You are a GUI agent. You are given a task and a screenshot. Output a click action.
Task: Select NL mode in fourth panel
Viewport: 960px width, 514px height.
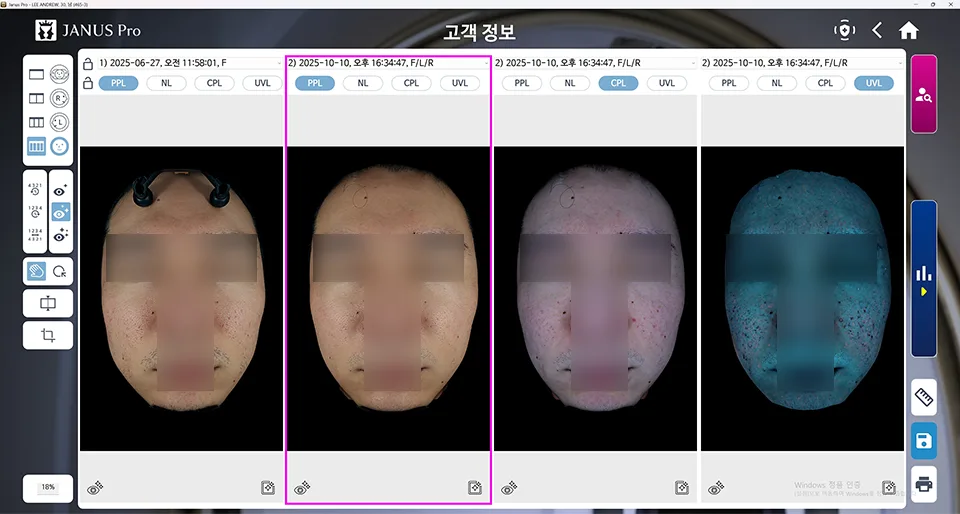(x=777, y=83)
